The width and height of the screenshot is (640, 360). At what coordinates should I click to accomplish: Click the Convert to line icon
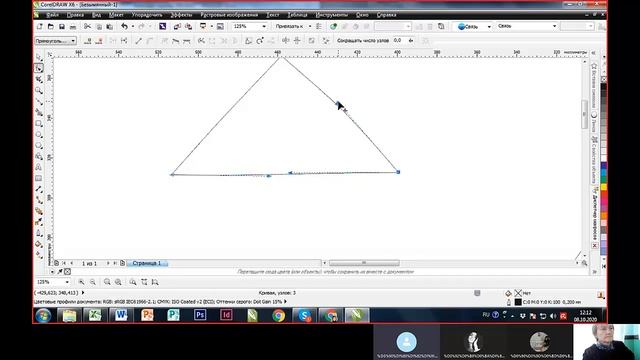tap(138, 41)
